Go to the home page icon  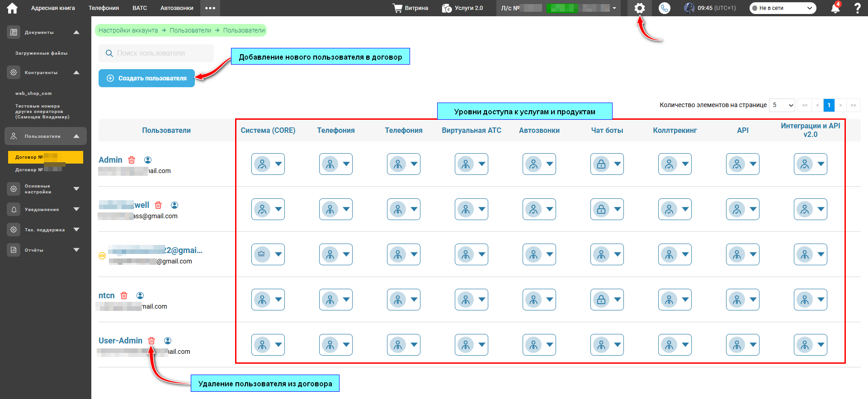pos(12,8)
